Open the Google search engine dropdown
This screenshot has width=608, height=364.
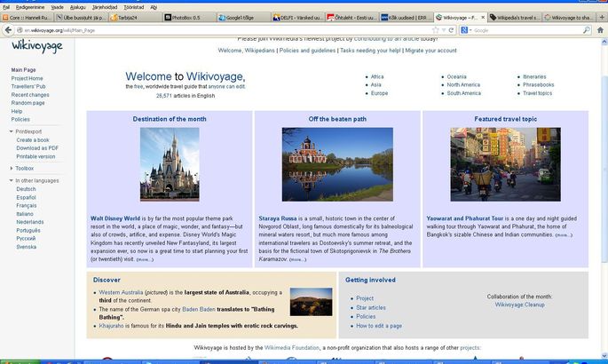(x=470, y=30)
